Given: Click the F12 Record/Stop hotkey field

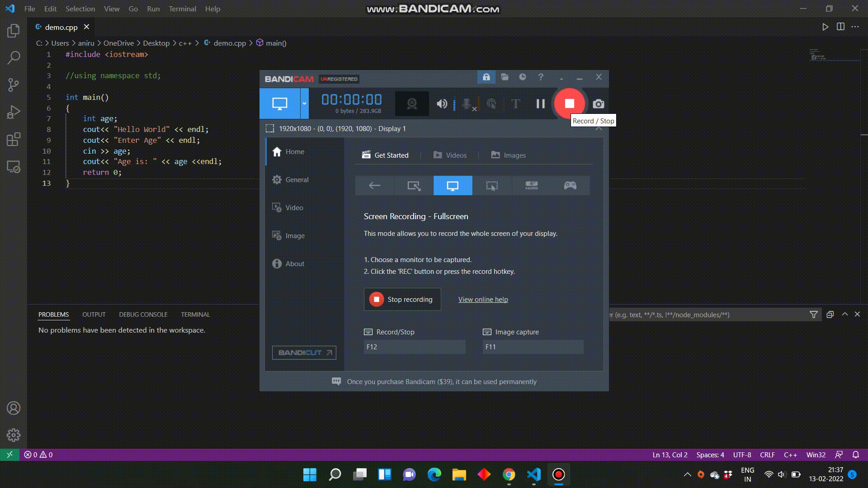Looking at the screenshot, I should point(414,347).
